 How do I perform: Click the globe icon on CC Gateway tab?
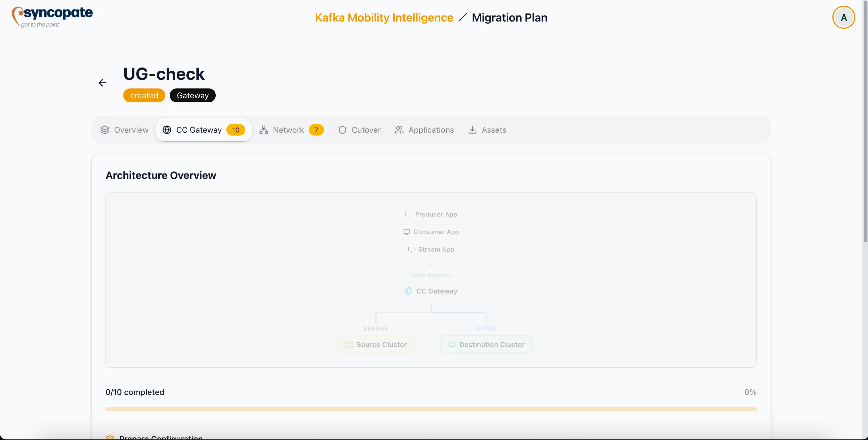[x=167, y=130]
